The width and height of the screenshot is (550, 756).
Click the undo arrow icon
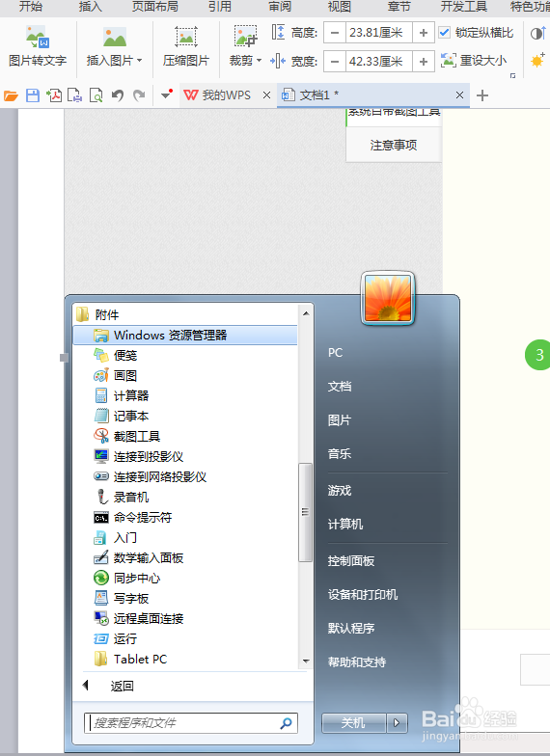[x=118, y=95]
